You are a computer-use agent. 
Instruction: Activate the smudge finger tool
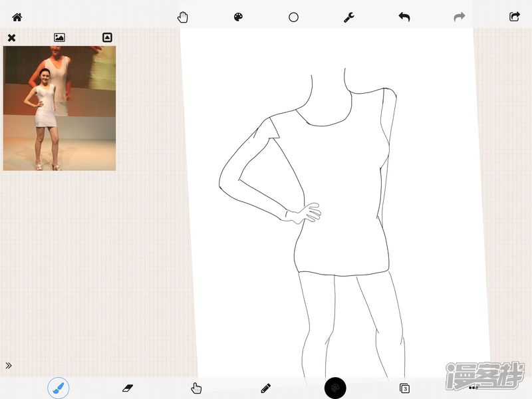coord(196,388)
